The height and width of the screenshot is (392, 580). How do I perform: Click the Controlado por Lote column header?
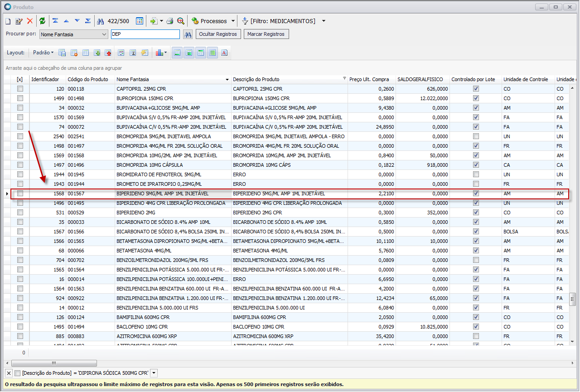tap(475, 79)
